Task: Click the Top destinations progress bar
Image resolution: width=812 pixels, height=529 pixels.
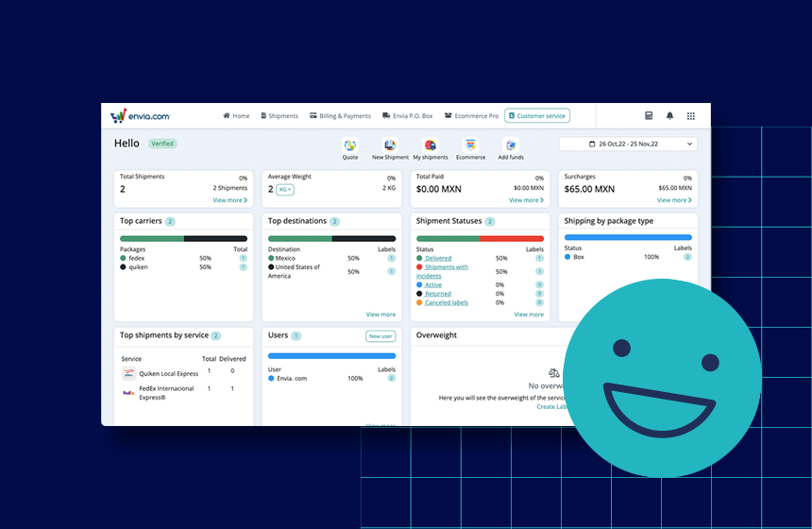Action: click(x=331, y=239)
